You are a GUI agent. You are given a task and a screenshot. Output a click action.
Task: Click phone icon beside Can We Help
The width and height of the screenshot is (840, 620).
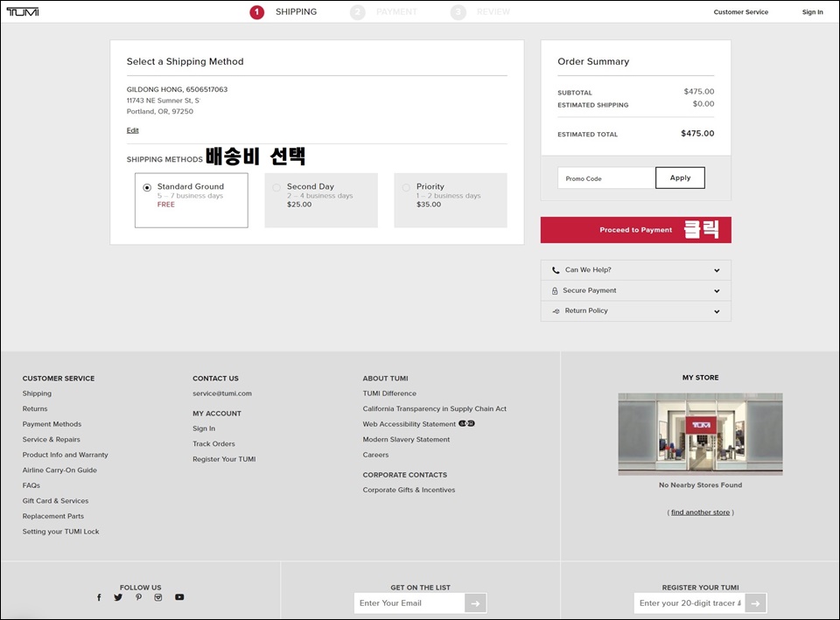[556, 270]
